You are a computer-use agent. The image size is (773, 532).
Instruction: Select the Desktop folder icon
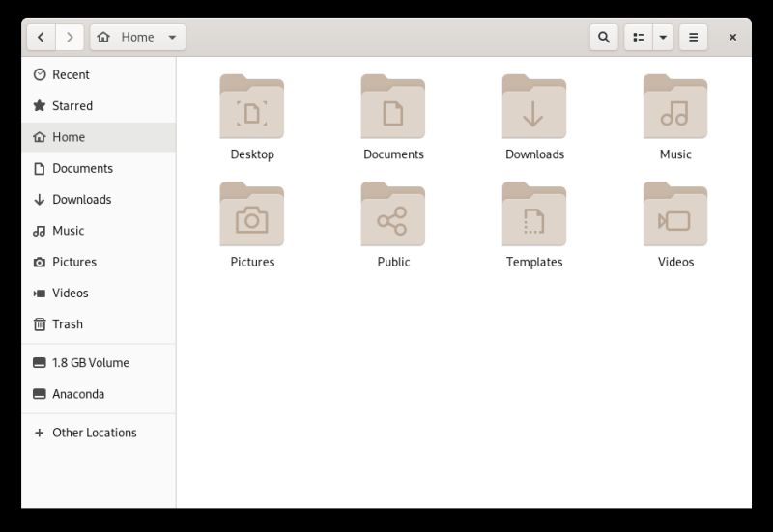pos(252,107)
